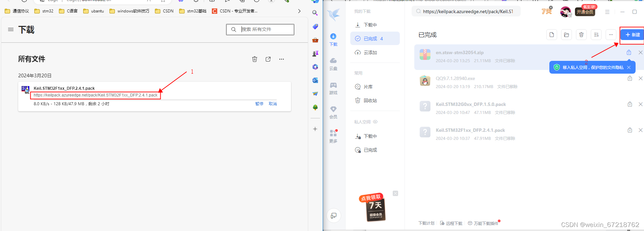
Task: Cancel the Keil.STM32F1xx pack download
Action: 273,104
